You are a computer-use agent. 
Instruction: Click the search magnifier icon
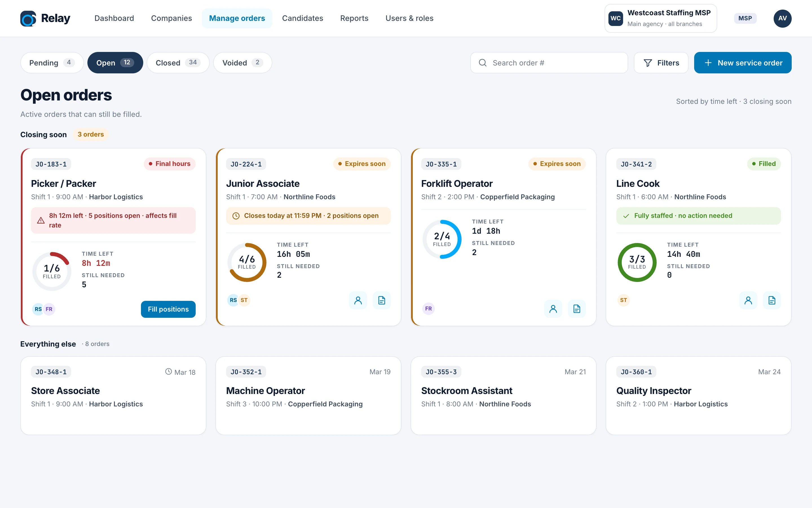[x=482, y=62]
